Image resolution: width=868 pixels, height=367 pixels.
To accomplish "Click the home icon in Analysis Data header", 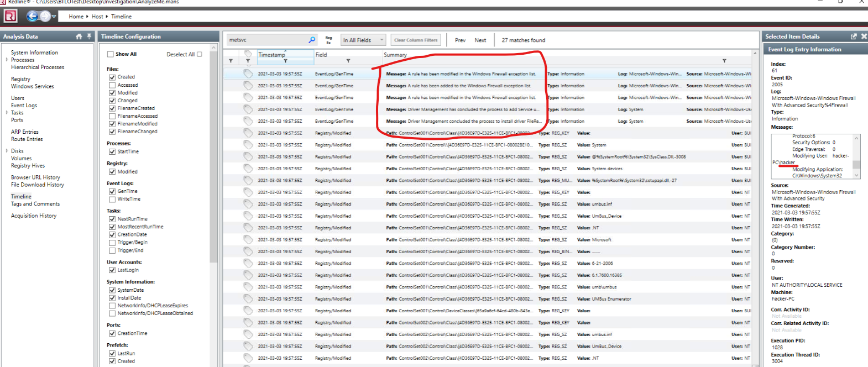I will tap(79, 36).
